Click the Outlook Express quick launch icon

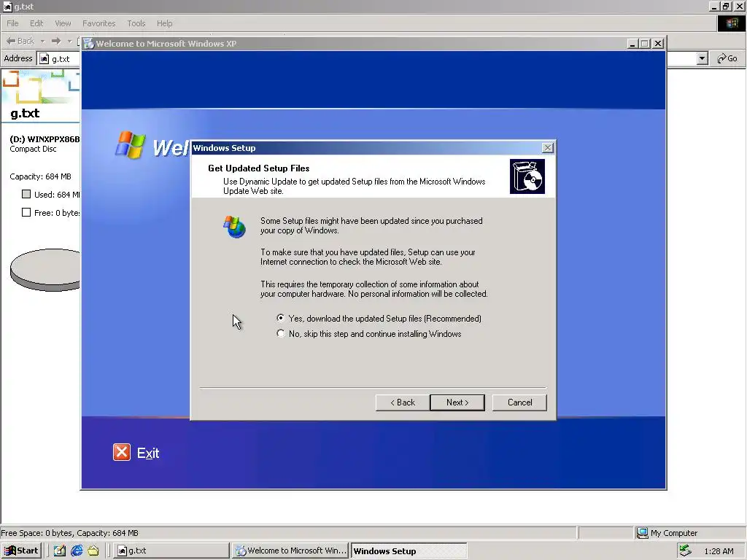click(93, 551)
